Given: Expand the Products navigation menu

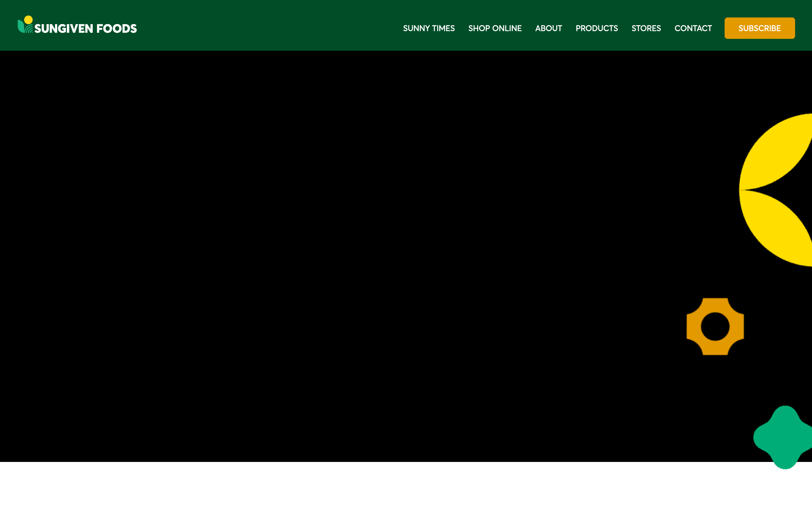Looking at the screenshot, I should point(596,28).
